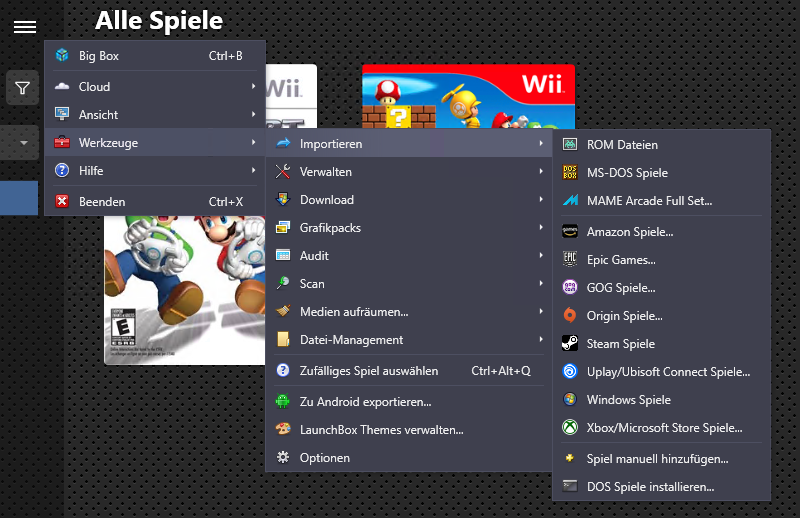Expand the Grafikpacks submenu arrow

[540, 228]
